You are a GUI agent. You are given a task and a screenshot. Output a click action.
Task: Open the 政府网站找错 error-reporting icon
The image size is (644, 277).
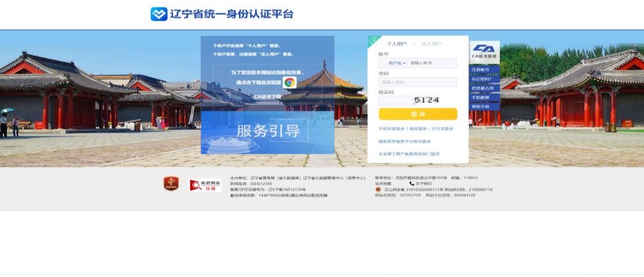205,186
